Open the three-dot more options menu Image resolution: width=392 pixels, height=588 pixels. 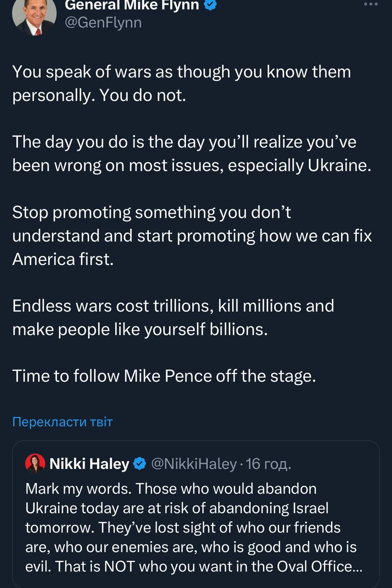click(x=371, y=4)
